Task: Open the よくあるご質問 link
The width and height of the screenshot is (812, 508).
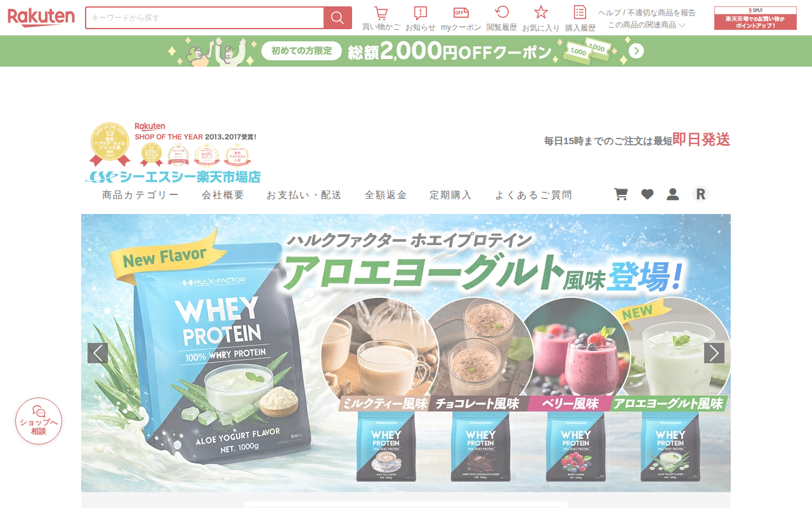Action: tap(534, 195)
